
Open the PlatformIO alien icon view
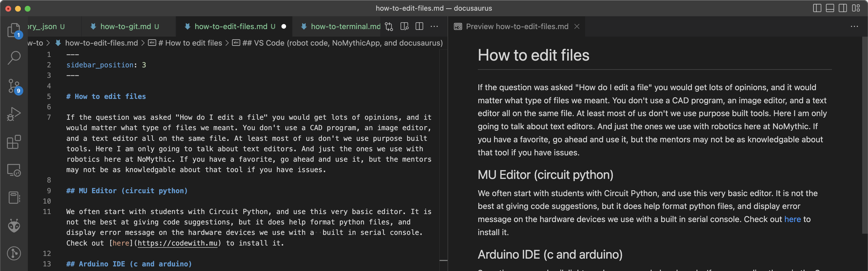click(14, 226)
